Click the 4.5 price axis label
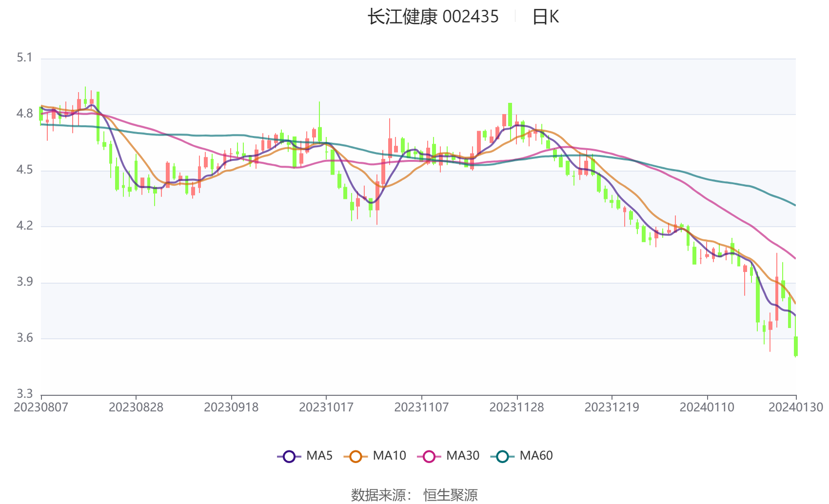Viewport: 829px width, 504px height. [x=24, y=170]
